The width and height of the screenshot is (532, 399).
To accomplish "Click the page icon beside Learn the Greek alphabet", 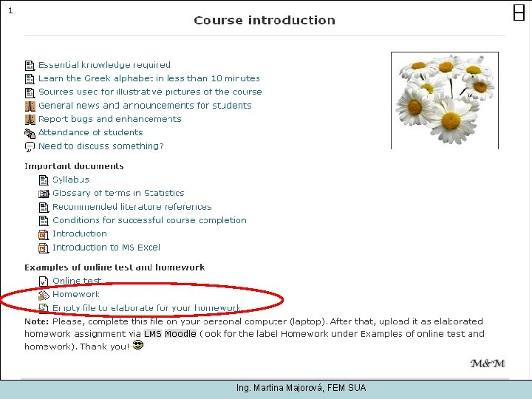I will click(30, 79).
